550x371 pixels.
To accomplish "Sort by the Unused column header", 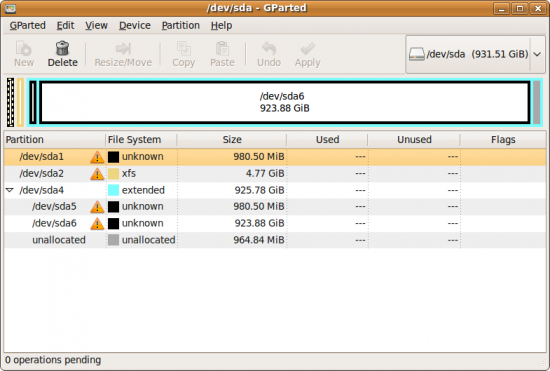I will pyautogui.click(x=414, y=140).
